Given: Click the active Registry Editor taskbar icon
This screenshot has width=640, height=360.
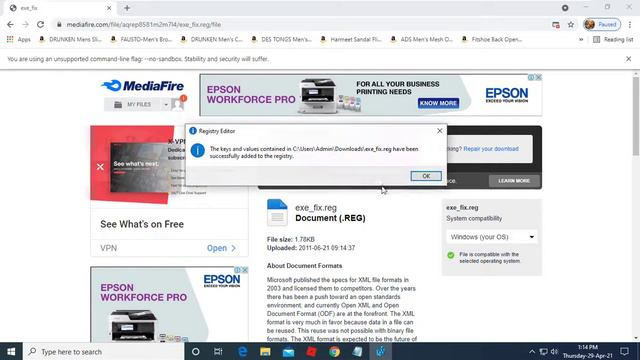Looking at the screenshot, I should tap(380, 351).
